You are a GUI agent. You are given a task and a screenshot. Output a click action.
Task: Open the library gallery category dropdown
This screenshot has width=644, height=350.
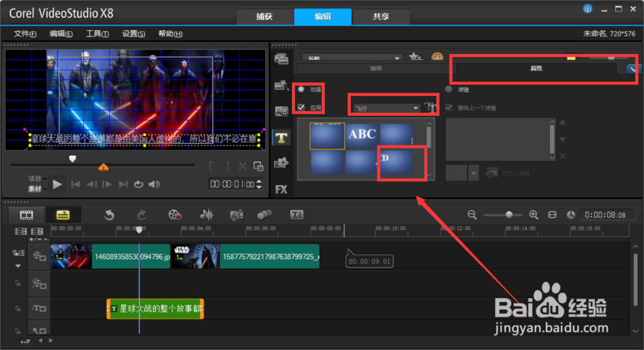click(352, 57)
